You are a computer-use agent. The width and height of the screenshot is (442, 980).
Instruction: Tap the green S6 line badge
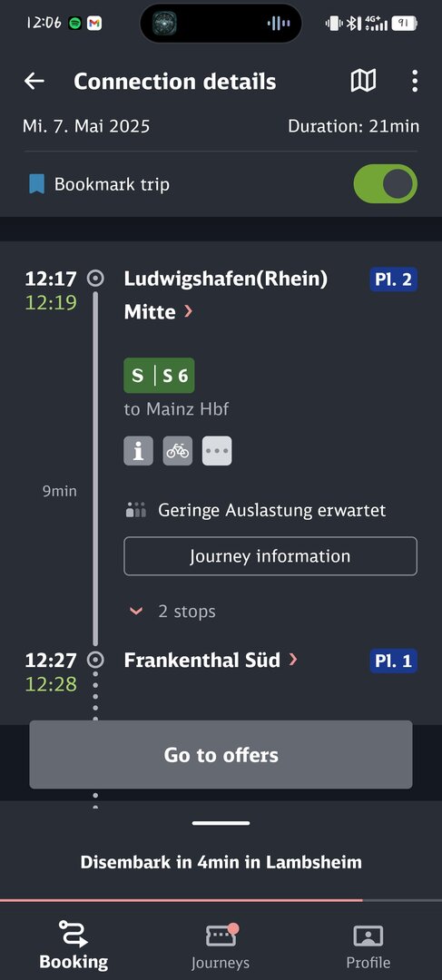159,375
